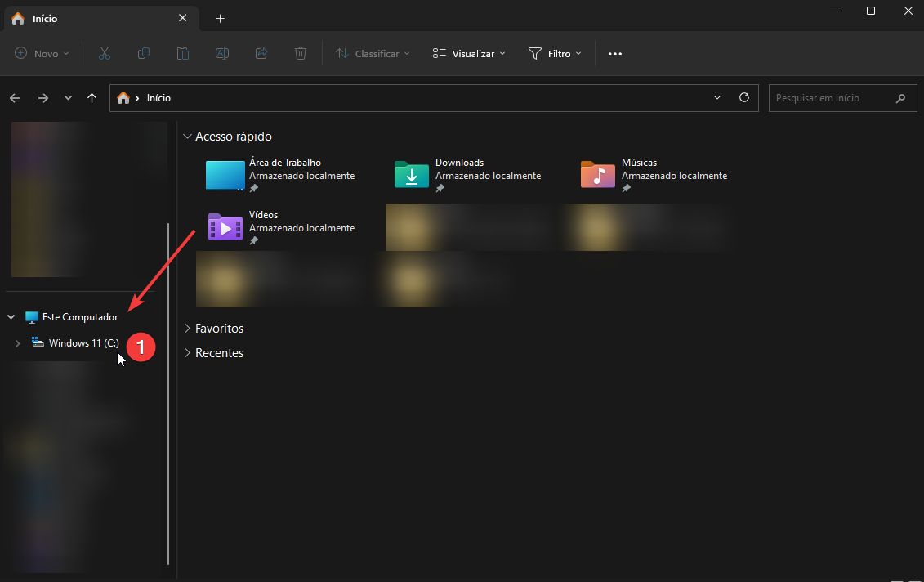Open the Downloads folder from Acesso rápido
The image size is (924, 582).
(459, 162)
